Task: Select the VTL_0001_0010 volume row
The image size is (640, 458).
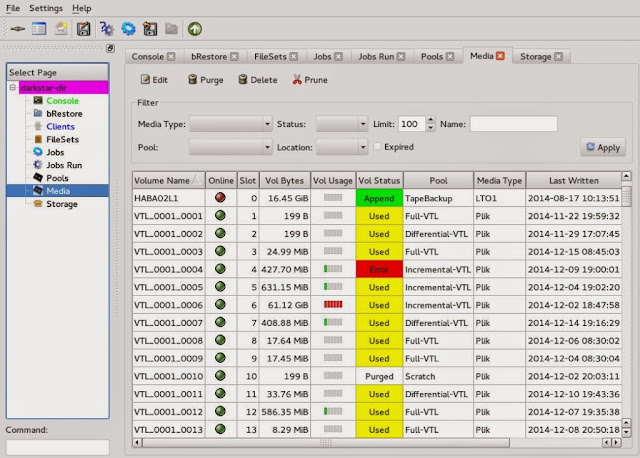Action: pos(377,376)
